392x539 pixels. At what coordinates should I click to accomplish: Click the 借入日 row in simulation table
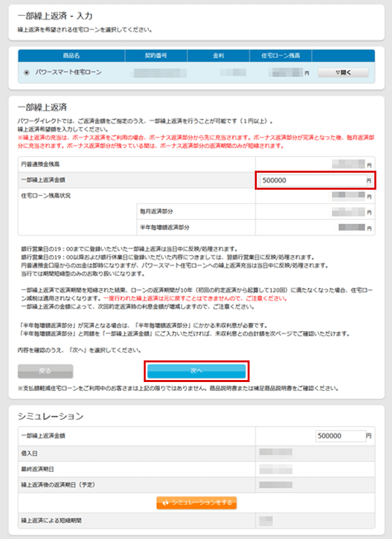coord(30,453)
